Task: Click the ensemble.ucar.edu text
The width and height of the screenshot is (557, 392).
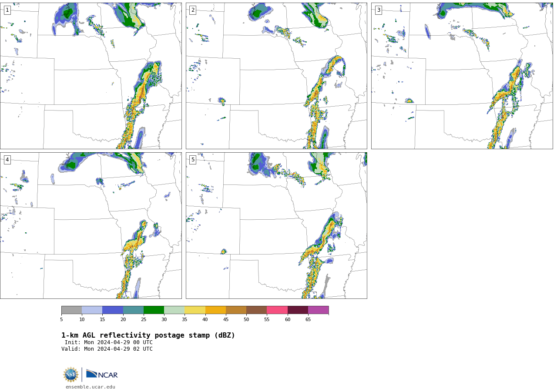Action: pyautogui.click(x=91, y=387)
